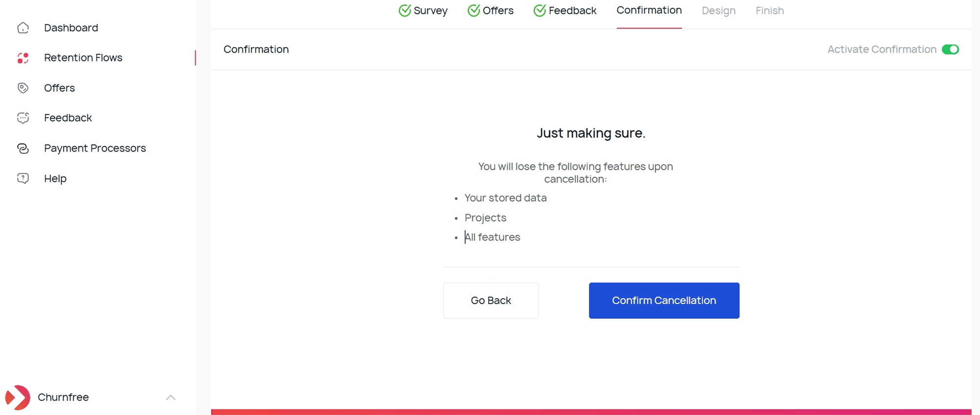The height and width of the screenshot is (415, 980).
Task: Click the Survey step green checkmark
Action: [405, 10]
